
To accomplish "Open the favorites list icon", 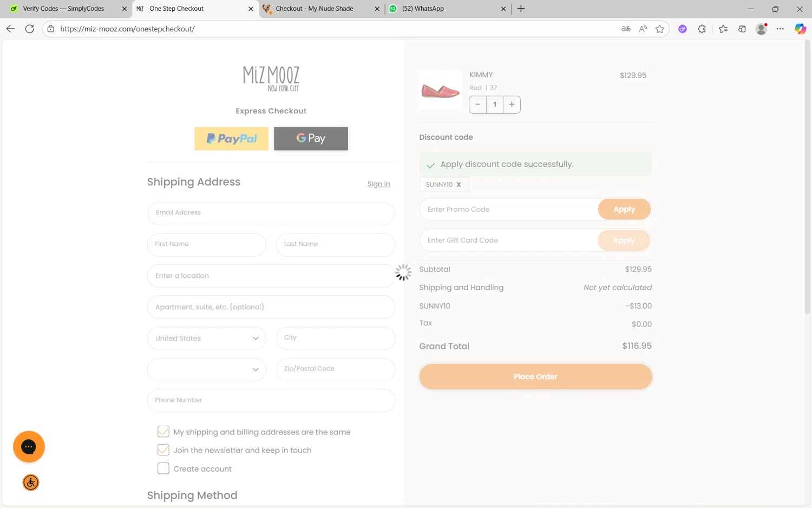I will tap(723, 29).
